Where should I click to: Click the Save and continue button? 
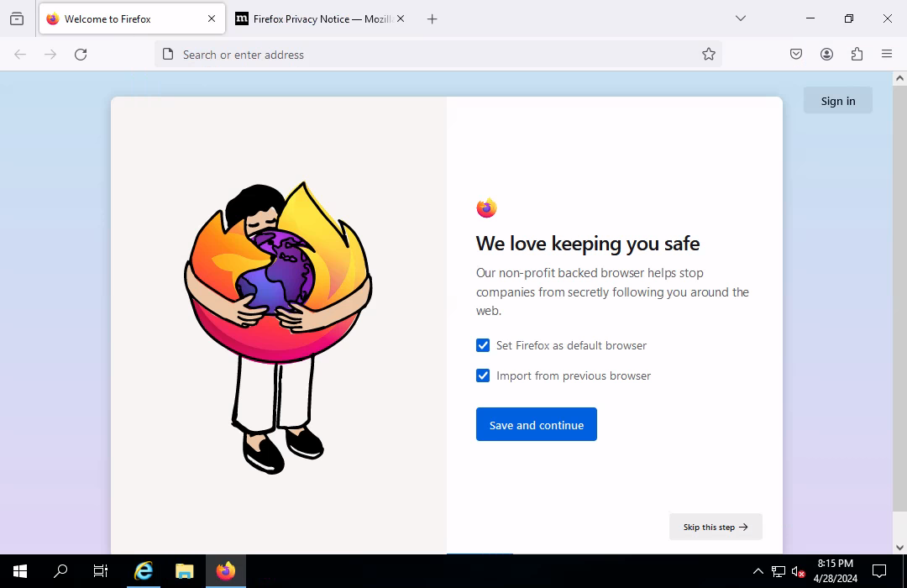pyautogui.click(x=536, y=424)
